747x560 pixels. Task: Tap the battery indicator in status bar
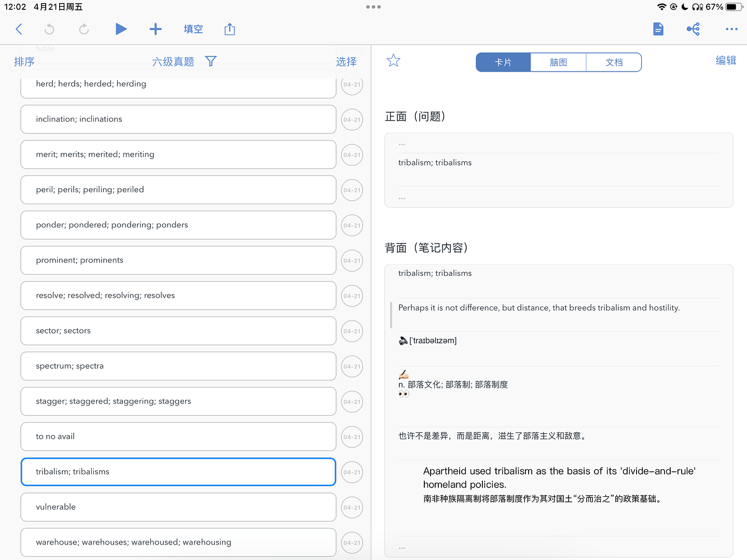pyautogui.click(x=734, y=7)
